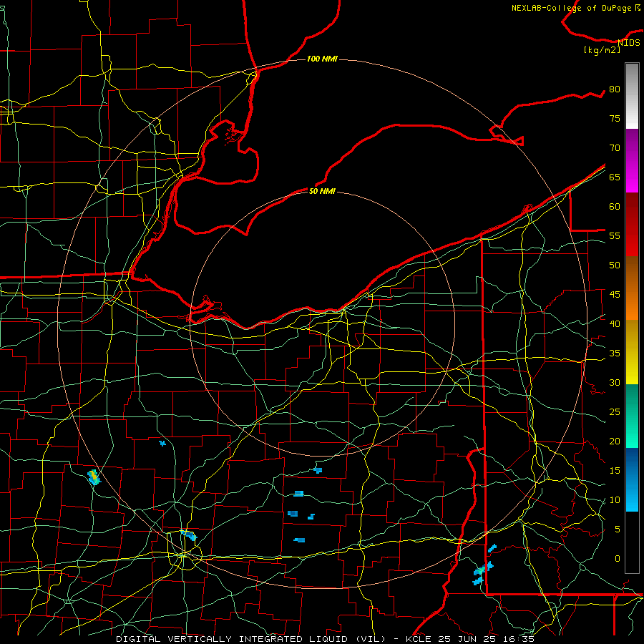Viewport: 644px width, 644px height.
Task: Select the 30 value on color scale
Action: click(x=615, y=383)
